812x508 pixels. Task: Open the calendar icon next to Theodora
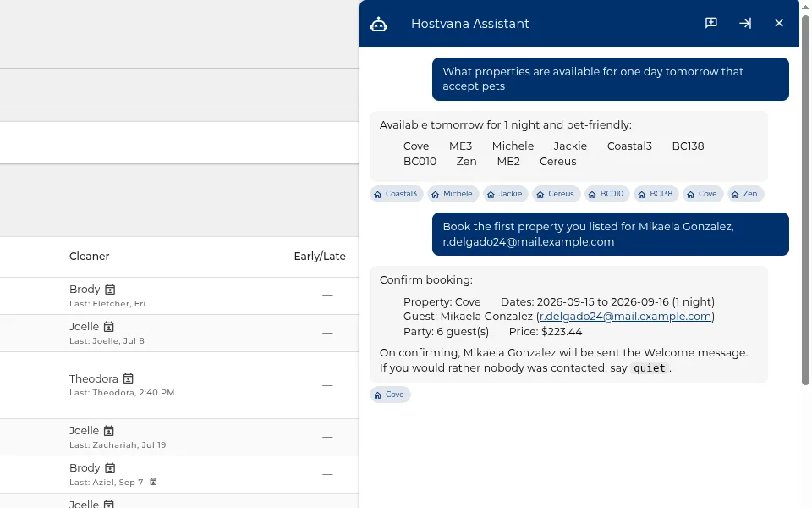click(128, 378)
